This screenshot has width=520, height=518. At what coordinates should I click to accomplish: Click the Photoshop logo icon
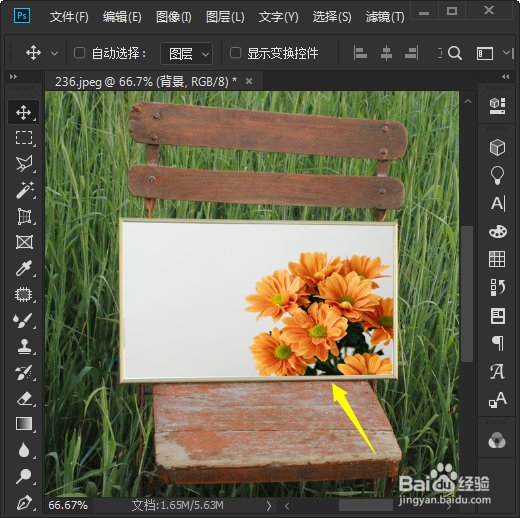22,15
